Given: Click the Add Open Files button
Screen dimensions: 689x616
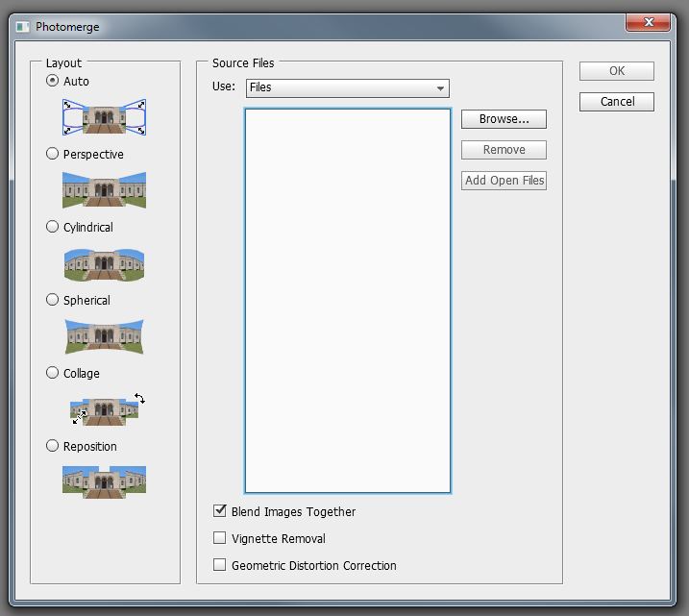Looking at the screenshot, I should pos(504,181).
